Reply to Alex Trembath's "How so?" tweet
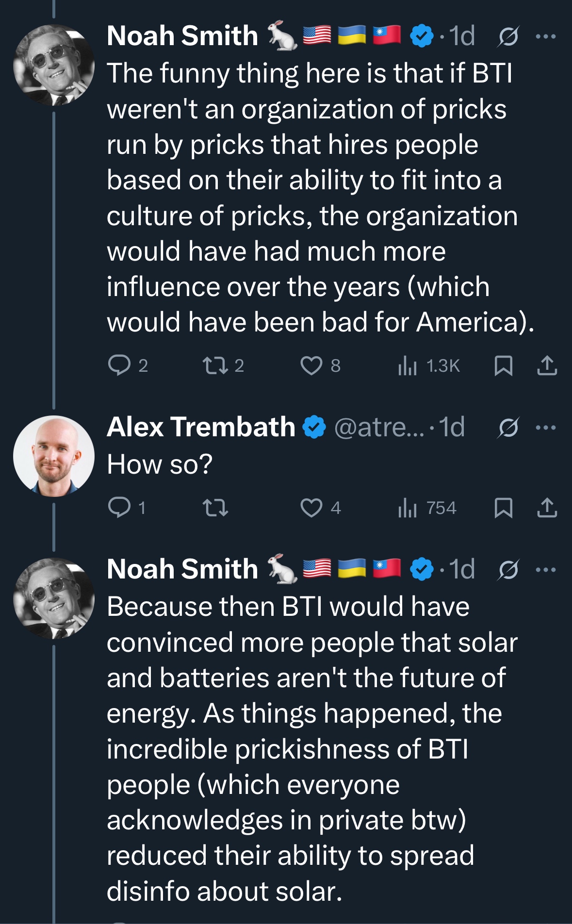 coord(119,508)
